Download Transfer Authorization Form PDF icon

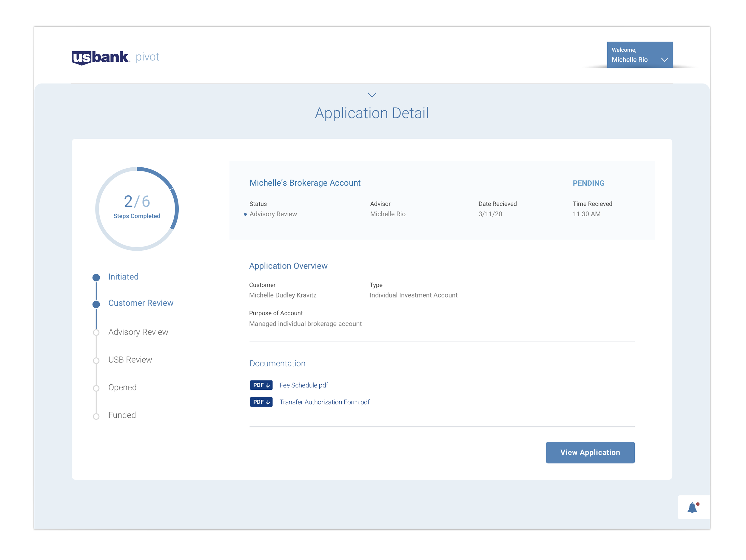click(261, 402)
